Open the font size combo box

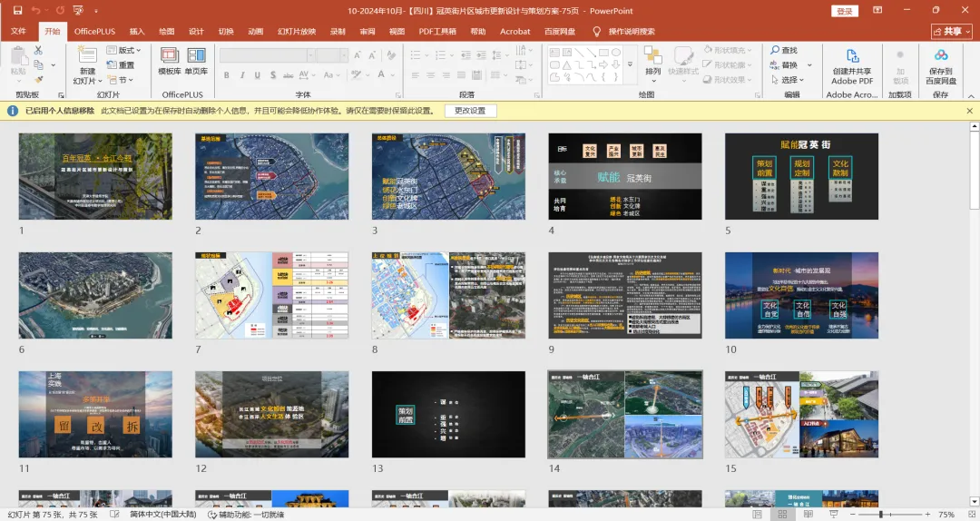pos(332,55)
